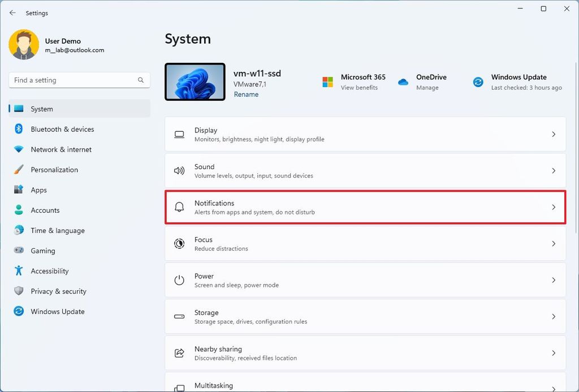Click the Microsoft 365 icon

(327, 82)
